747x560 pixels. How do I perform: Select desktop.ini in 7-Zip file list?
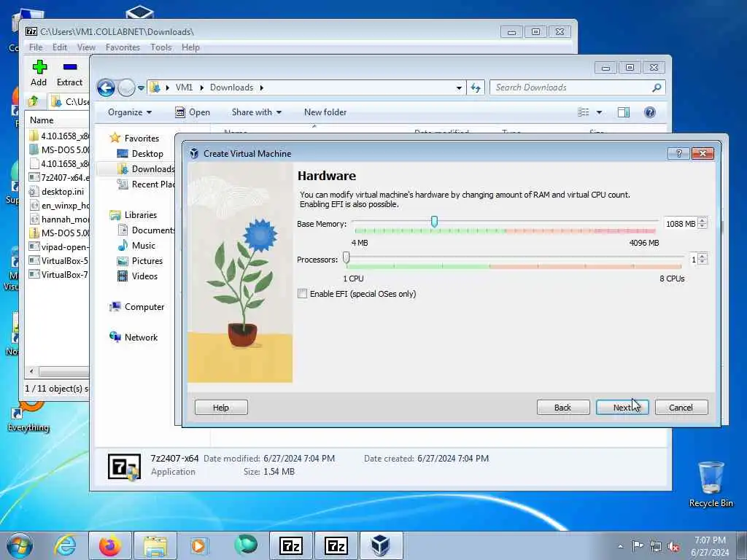58,192
